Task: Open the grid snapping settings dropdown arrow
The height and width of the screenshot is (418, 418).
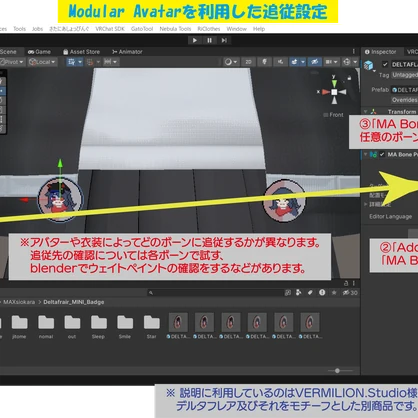Action: (x=80, y=62)
